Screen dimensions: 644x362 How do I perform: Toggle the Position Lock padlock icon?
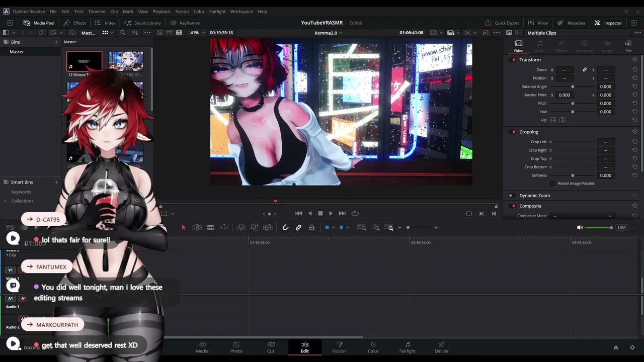tap(311, 228)
